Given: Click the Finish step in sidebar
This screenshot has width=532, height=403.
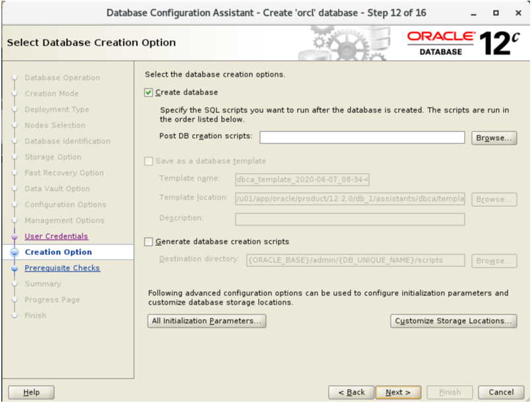Looking at the screenshot, I should (36, 315).
